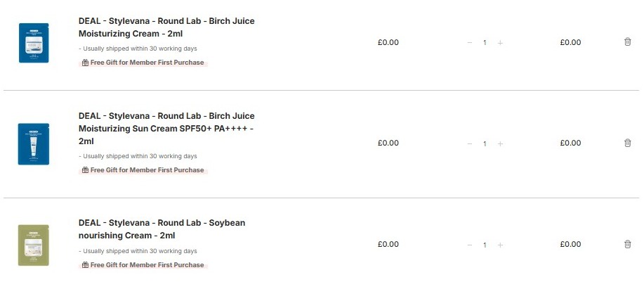644x289 pixels.
Task: Click Birch Juice Sun Cream thumbnail image
Action: tap(34, 143)
